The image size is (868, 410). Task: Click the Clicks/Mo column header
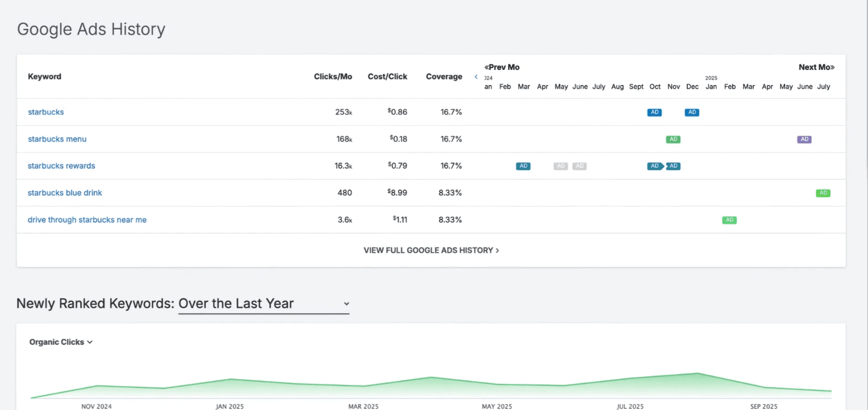click(x=333, y=77)
